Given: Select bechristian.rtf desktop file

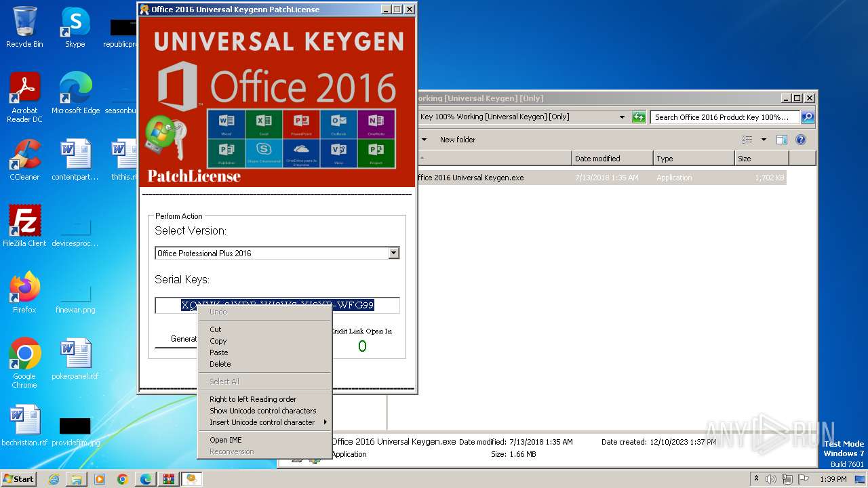Looking at the screenshot, I should [x=24, y=426].
